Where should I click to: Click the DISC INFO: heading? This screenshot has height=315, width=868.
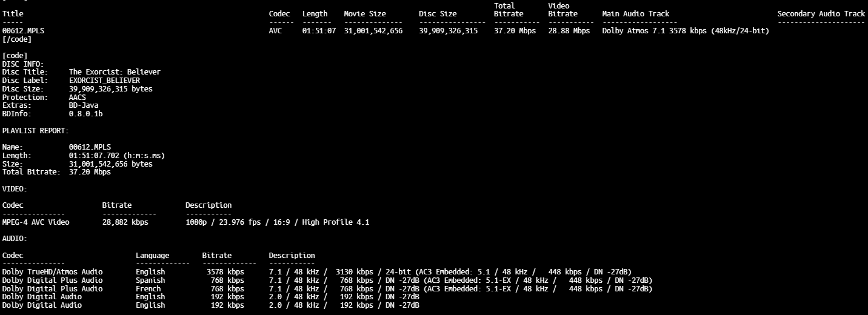coord(22,64)
